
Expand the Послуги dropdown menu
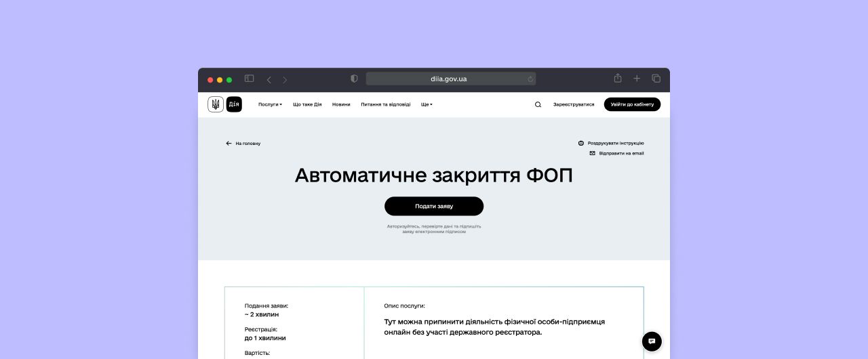pos(270,104)
